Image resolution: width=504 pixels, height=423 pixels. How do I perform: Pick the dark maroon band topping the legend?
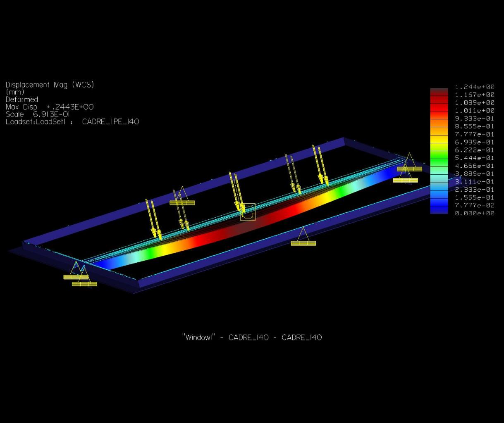[x=439, y=92]
